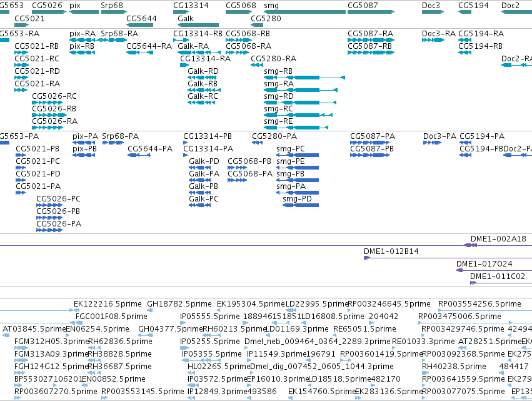Select the FGC001F08.5prime EST label
The image size is (532, 401).
[112, 317]
